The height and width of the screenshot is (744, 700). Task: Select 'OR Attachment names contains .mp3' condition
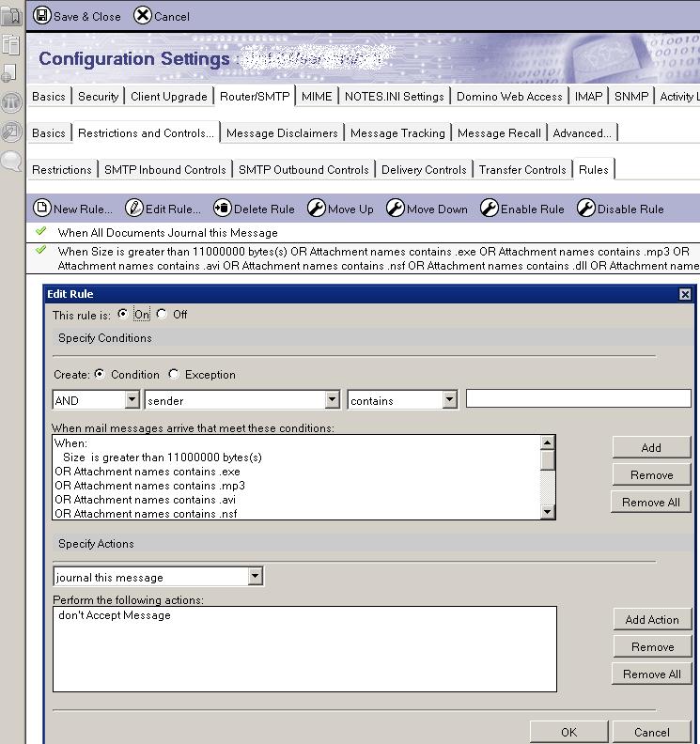click(150, 486)
